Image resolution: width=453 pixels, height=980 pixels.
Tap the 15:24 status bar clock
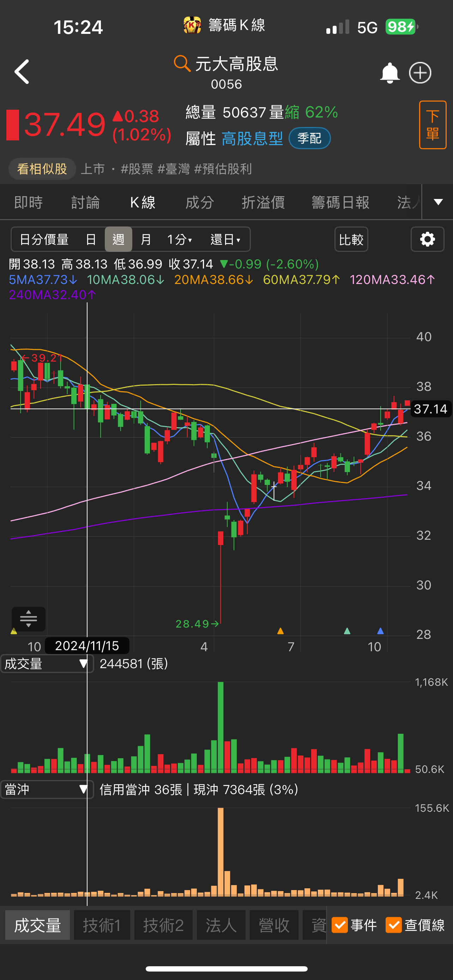click(x=78, y=27)
